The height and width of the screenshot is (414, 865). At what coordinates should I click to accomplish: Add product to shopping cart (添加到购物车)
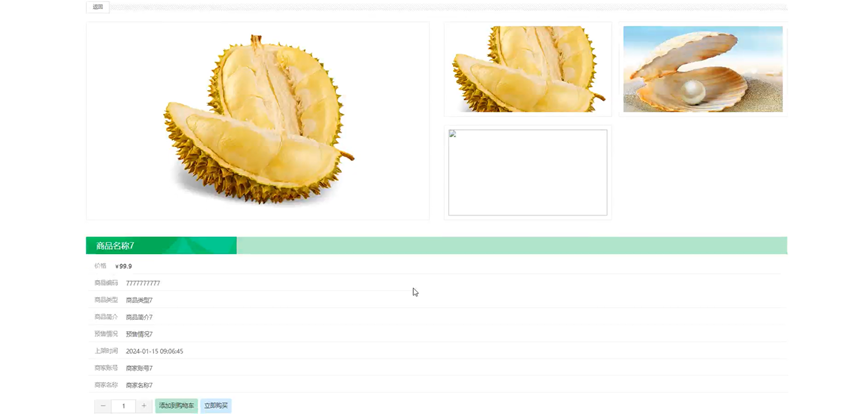click(x=177, y=406)
